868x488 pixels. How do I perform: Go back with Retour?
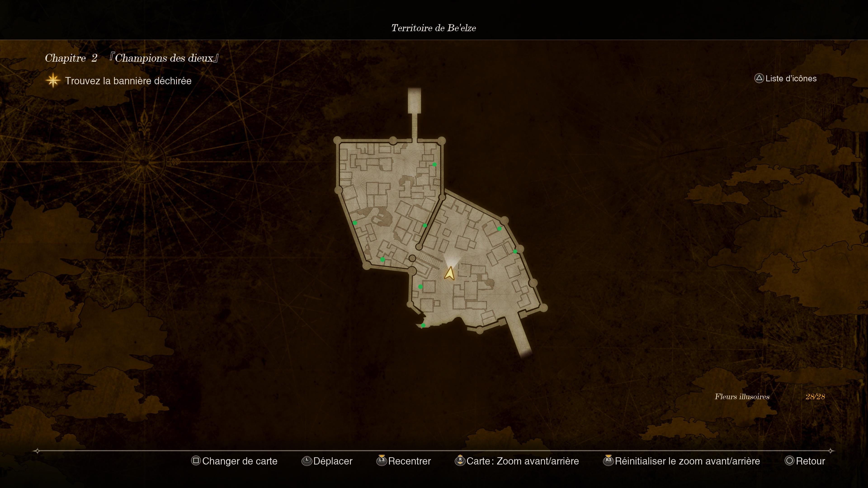pyautogui.click(x=810, y=461)
